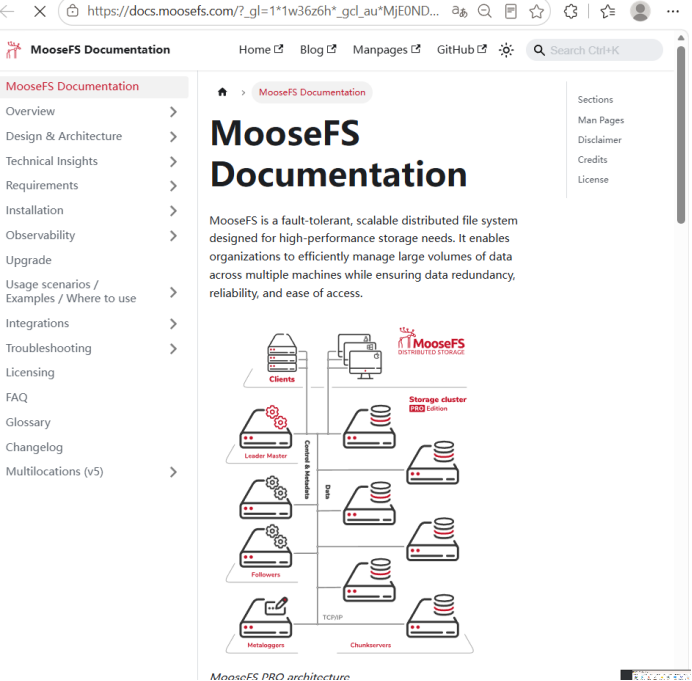Click the Search Ctrl+K field
This screenshot has width=692, height=681.
click(x=594, y=50)
